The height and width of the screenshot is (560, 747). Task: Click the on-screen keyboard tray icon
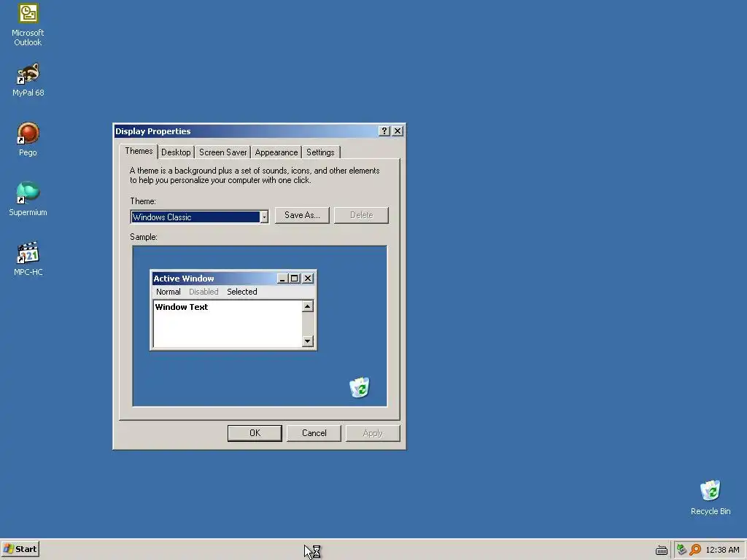tap(661, 550)
